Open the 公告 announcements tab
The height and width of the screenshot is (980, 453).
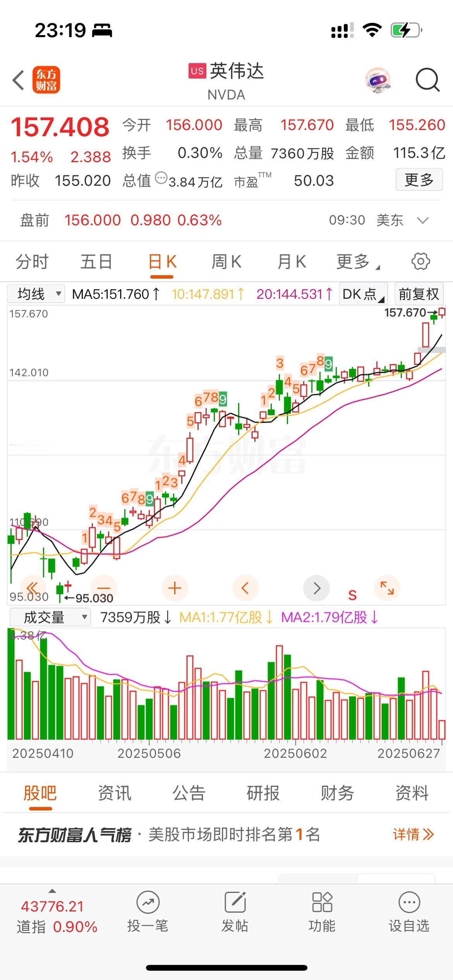coord(189,793)
